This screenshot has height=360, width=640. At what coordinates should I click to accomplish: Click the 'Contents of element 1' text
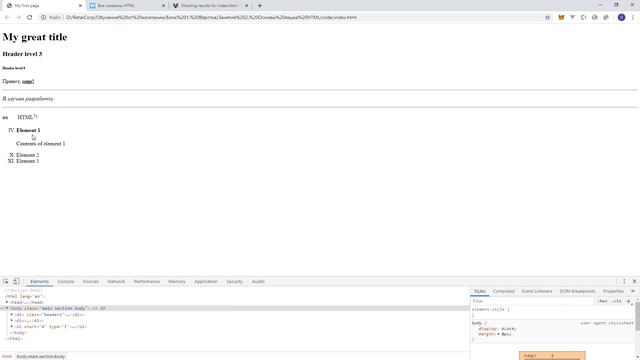point(41,144)
